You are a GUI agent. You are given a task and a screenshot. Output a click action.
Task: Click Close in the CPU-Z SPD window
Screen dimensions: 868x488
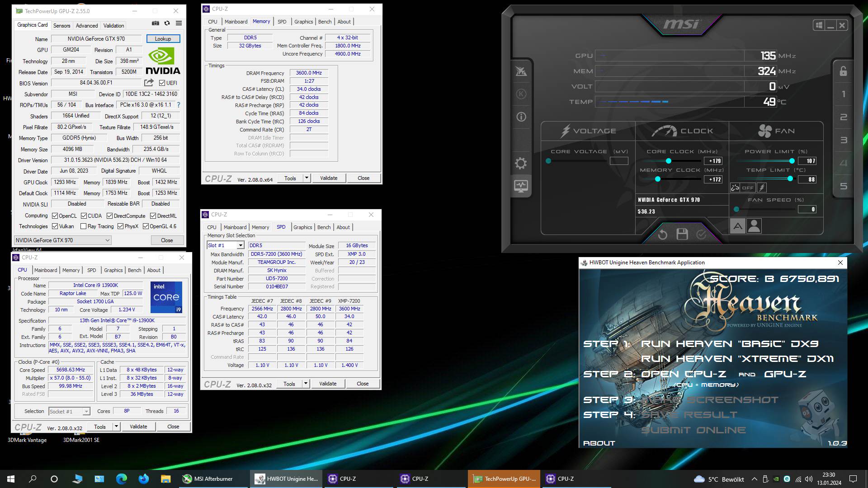(x=363, y=384)
